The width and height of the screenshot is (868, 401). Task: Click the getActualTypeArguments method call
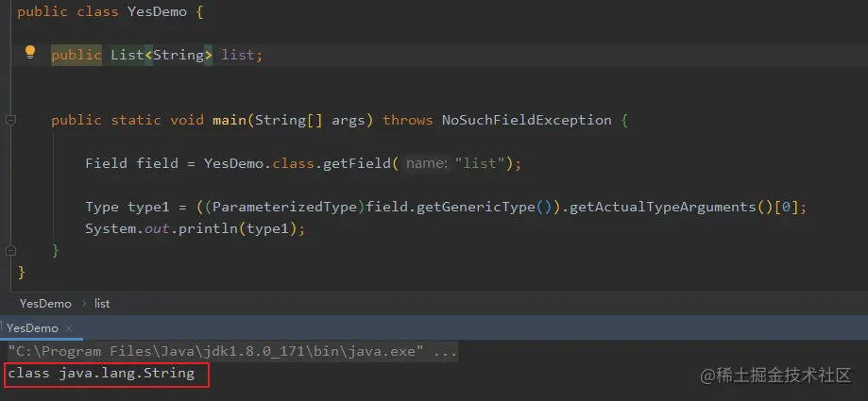click(663, 207)
